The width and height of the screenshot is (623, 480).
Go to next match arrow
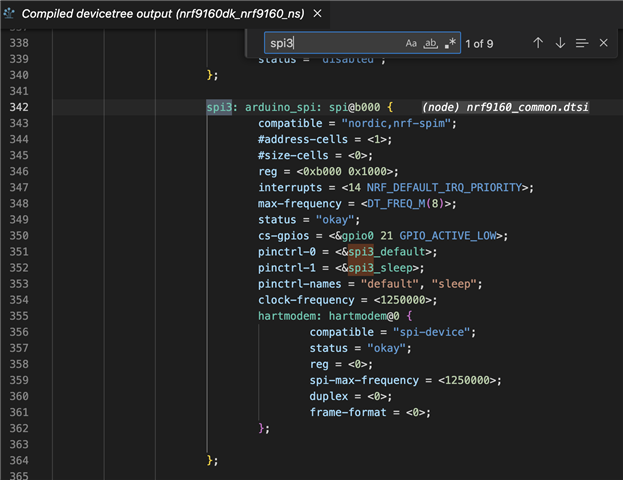point(560,43)
